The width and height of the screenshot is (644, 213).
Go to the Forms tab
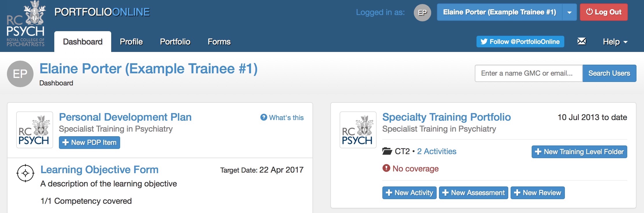click(x=219, y=42)
